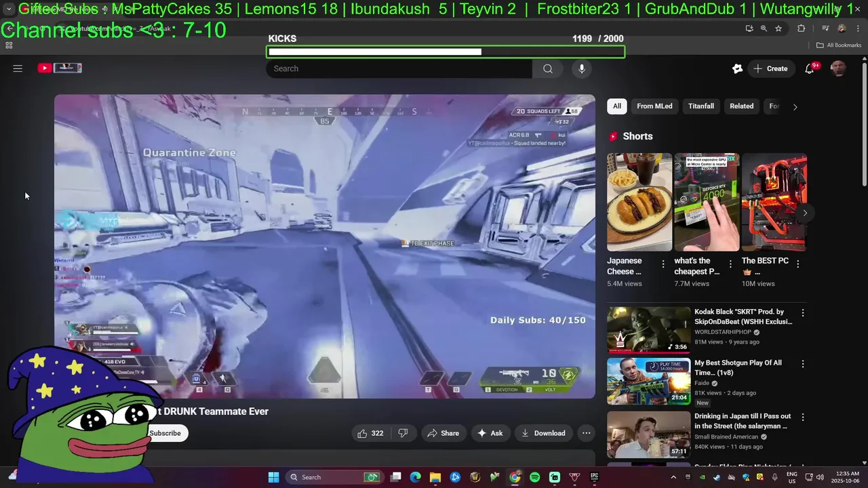Click the Share button
The image size is (868, 488).
443,433
